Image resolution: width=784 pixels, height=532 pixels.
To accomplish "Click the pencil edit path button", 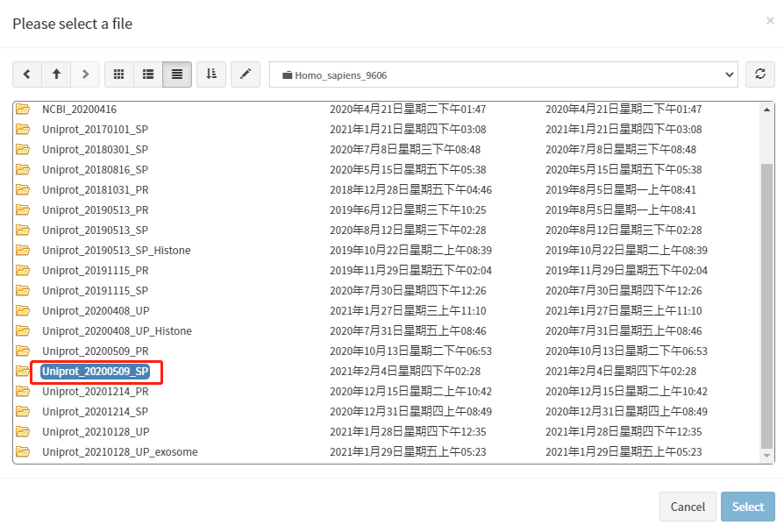I will (246, 74).
